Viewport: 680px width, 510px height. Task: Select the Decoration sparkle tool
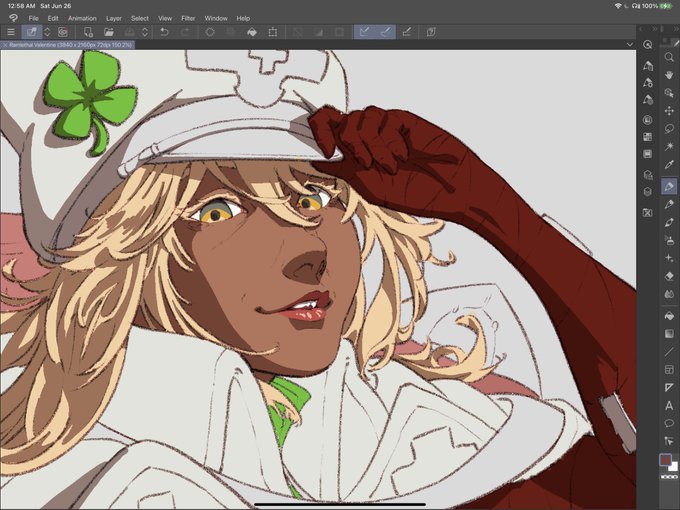(x=669, y=258)
